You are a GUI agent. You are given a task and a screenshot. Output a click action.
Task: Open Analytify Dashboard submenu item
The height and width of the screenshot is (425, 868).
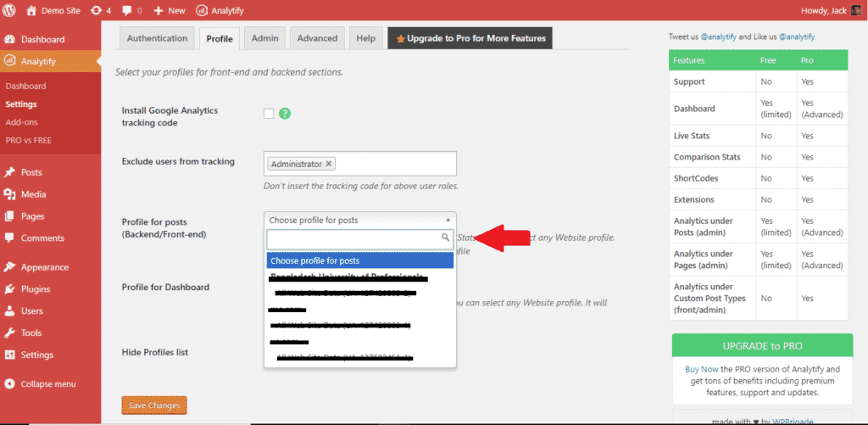coord(25,86)
